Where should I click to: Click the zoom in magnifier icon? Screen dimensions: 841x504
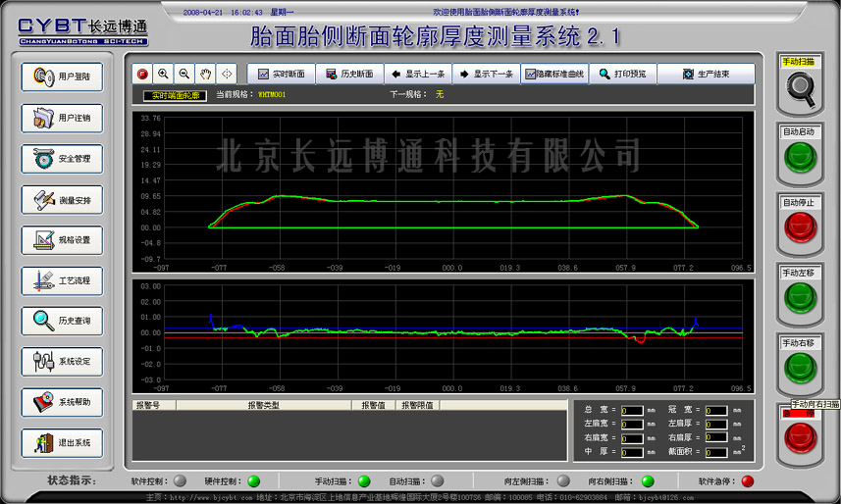tap(163, 74)
